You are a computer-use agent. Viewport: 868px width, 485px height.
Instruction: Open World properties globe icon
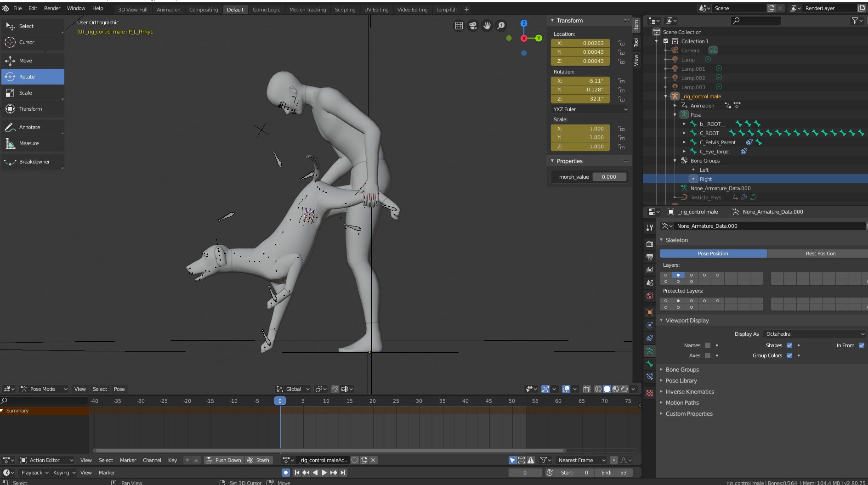click(x=649, y=296)
